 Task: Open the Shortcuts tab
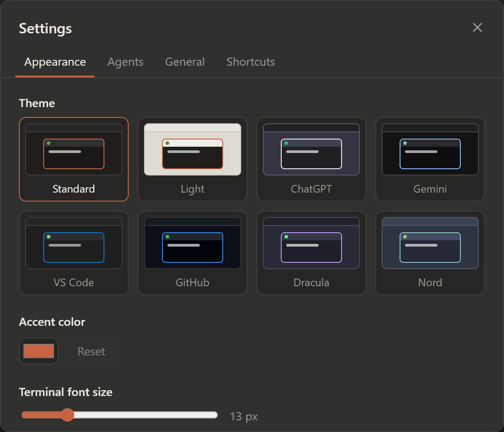coord(251,62)
